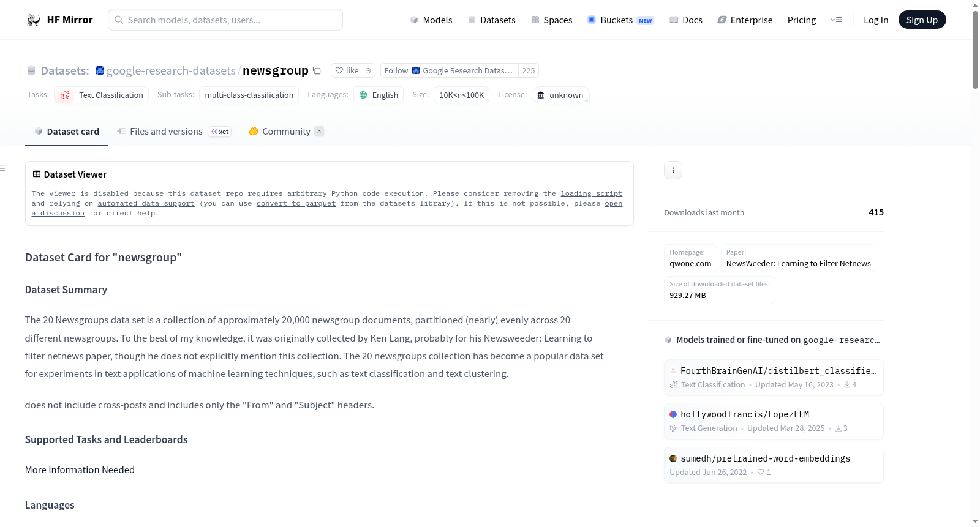This screenshot has width=980, height=527.
Task: Click the Sign Up button
Action: [x=922, y=20]
